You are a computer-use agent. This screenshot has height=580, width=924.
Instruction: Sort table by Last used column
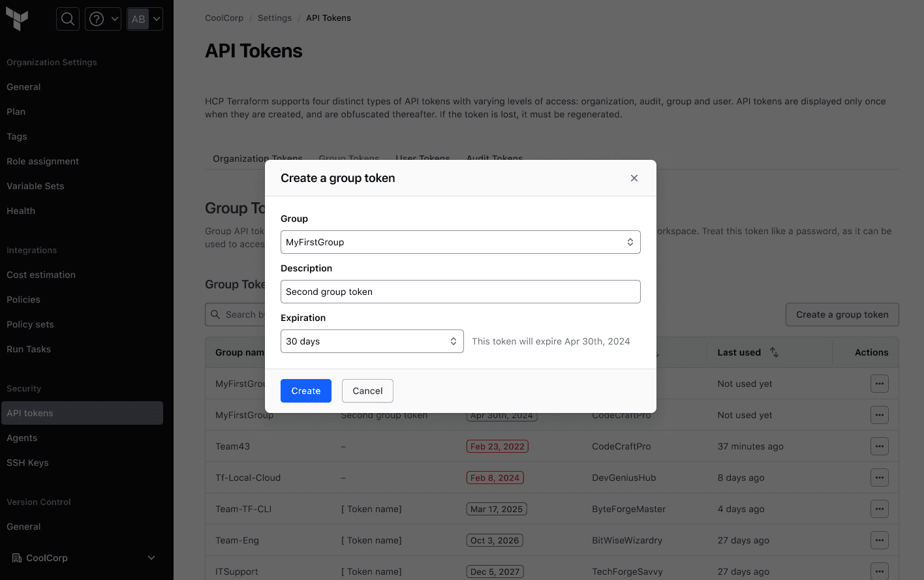(x=774, y=352)
